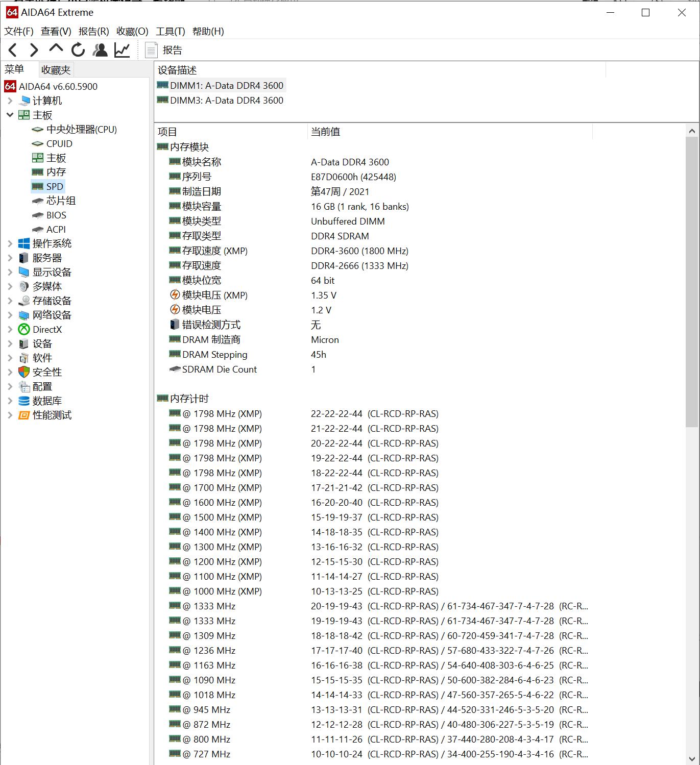
Task: Expand the 计算机 tree node
Action: pyautogui.click(x=10, y=101)
